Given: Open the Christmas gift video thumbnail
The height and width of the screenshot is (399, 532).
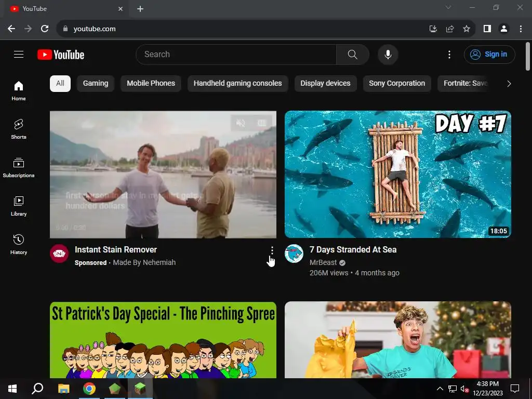Looking at the screenshot, I should (397, 340).
